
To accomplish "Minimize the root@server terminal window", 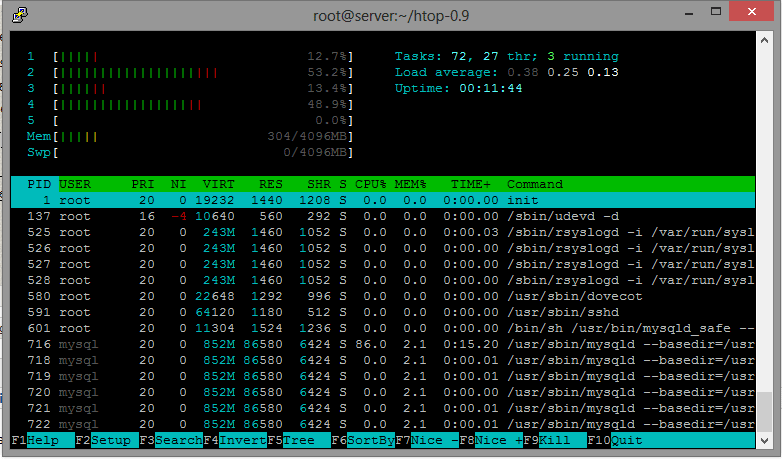I will 689,12.
